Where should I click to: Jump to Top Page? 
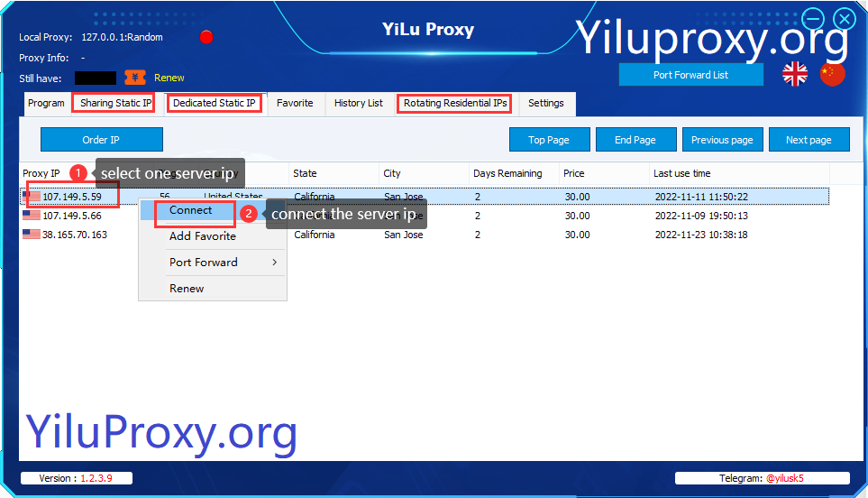(x=549, y=140)
